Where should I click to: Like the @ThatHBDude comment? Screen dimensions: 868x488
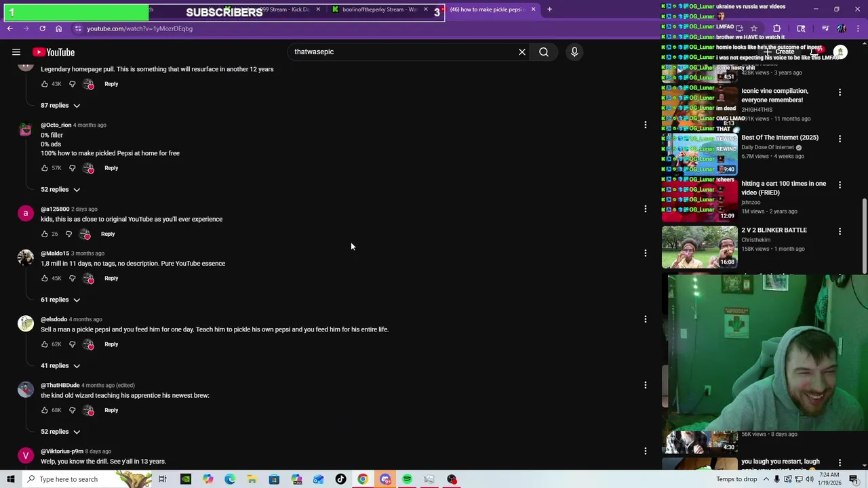pyautogui.click(x=45, y=410)
